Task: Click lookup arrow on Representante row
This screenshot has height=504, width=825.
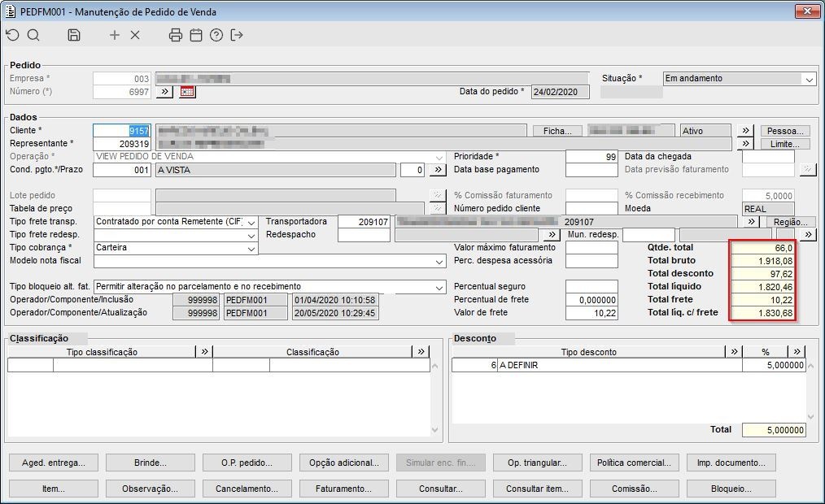Action: point(745,143)
